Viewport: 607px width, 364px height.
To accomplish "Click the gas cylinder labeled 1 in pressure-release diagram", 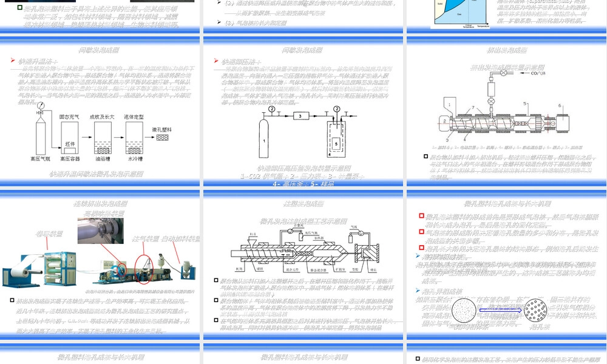I will pos(264,138).
